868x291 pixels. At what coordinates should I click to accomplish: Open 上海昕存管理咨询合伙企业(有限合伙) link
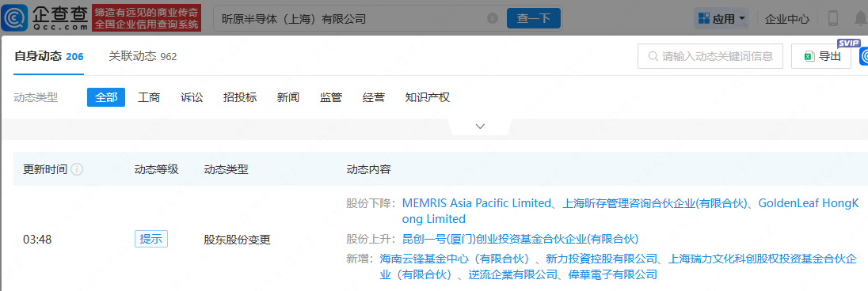pyautogui.click(x=655, y=203)
